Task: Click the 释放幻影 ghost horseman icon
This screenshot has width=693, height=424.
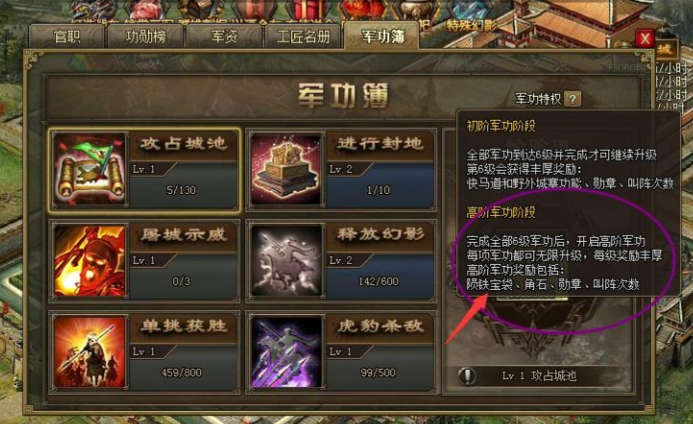Action: coord(286,261)
